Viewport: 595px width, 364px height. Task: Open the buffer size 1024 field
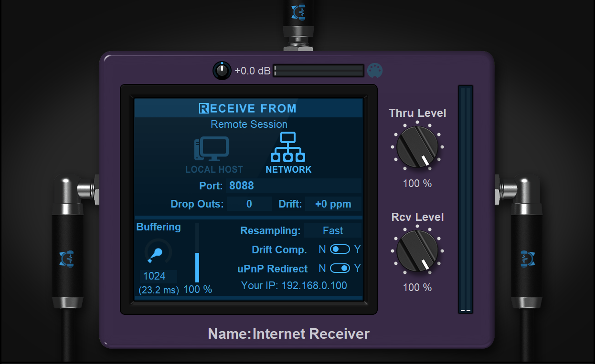pyautogui.click(x=158, y=276)
